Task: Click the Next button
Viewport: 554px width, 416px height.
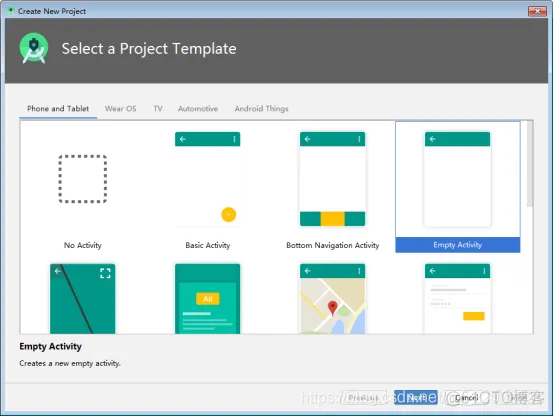Action: pyautogui.click(x=416, y=398)
